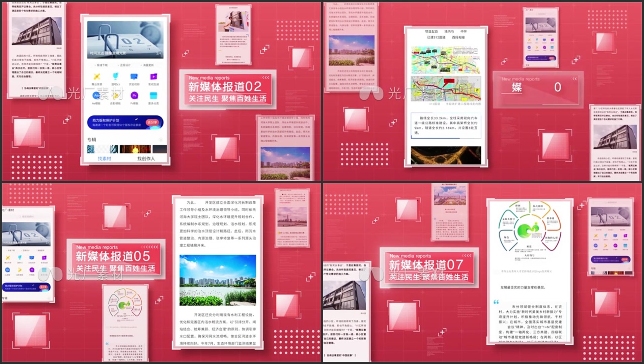The width and height of the screenshot is (644, 364).
Task: Tap the 酒吧VJ goblet icon in large phone
Action: click(x=115, y=77)
